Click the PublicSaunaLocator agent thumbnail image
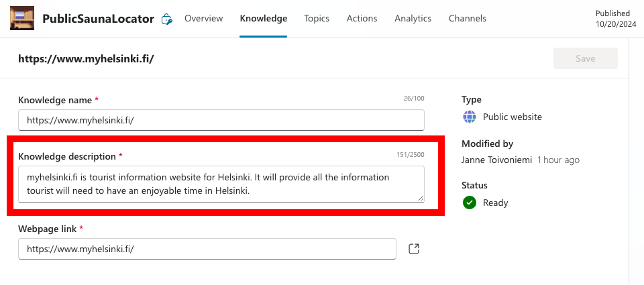644x285 pixels. (23, 19)
